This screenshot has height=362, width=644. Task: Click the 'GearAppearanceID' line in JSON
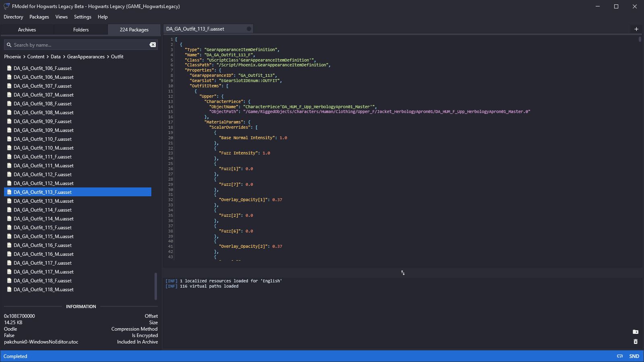(x=233, y=75)
